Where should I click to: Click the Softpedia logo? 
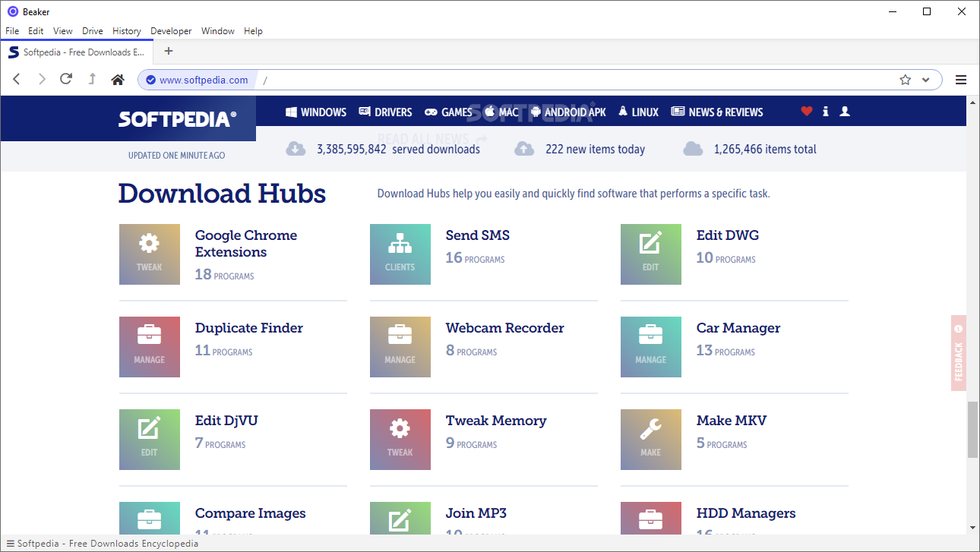(177, 119)
